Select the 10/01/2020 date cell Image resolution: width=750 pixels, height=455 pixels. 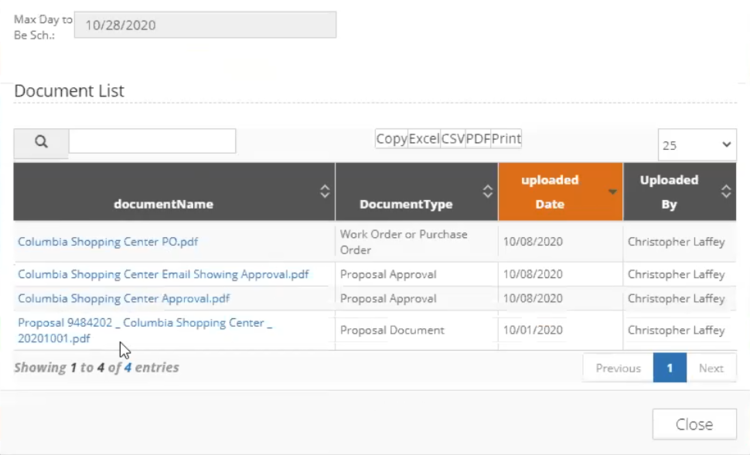pyautogui.click(x=561, y=330)
